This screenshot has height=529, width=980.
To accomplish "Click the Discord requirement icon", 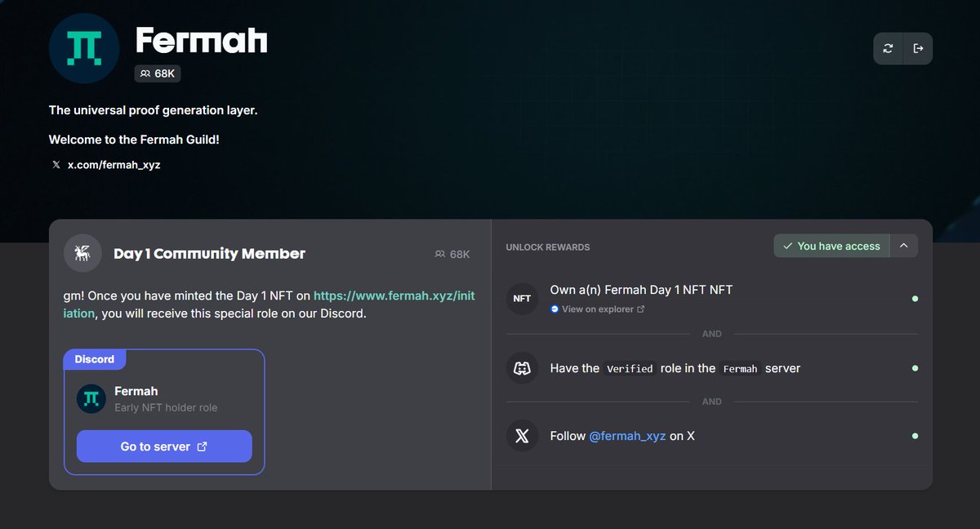I will pyautogui.click(x=522, y=368).
